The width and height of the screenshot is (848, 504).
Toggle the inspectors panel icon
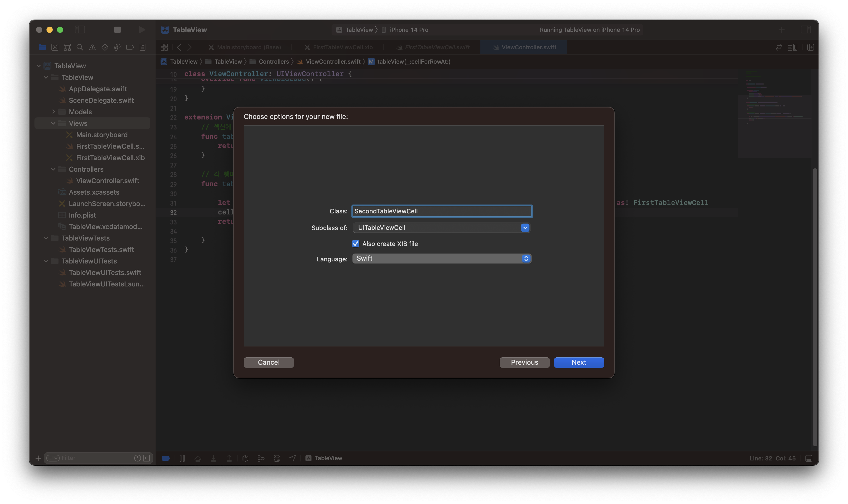(x=805, y=30)
